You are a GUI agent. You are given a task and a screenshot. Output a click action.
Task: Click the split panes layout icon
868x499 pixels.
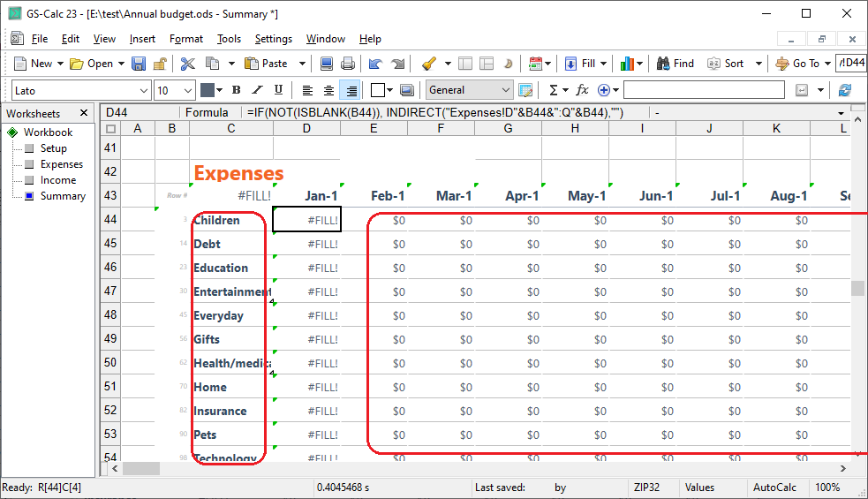click(x=487, y=64)
